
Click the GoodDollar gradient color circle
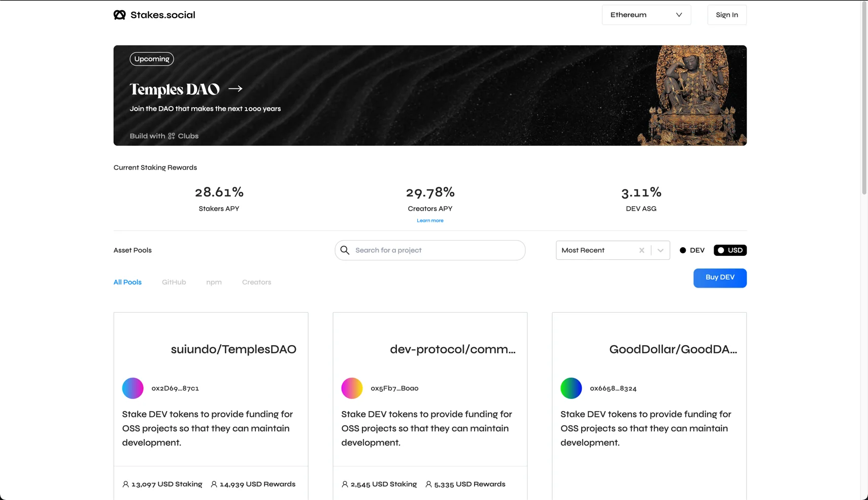(x=571, y=388)
